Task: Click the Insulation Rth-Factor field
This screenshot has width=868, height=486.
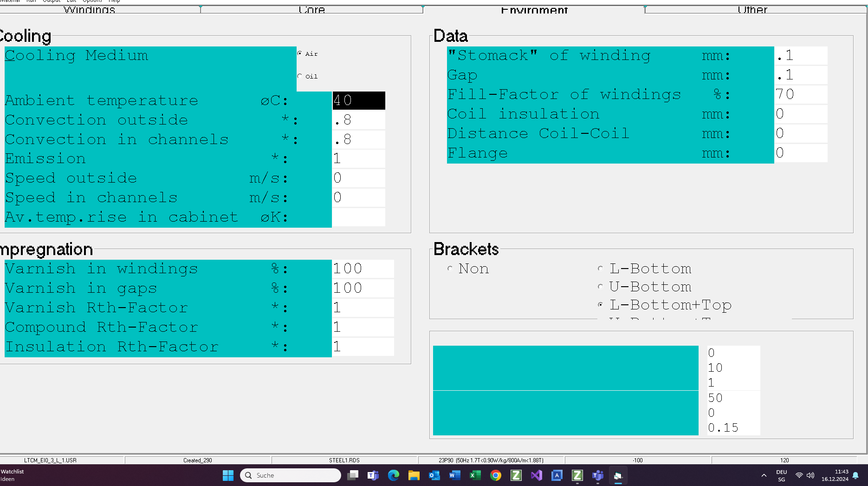Action: pyautogui.click(x=363, y=347)
